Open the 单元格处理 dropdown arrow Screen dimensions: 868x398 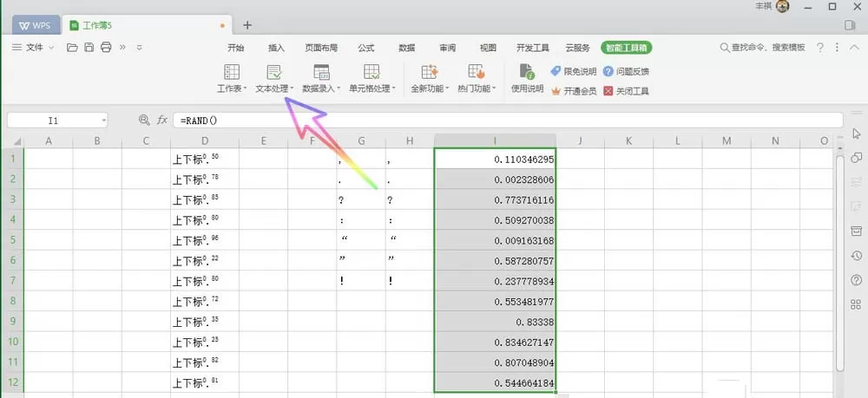(393, 88)
